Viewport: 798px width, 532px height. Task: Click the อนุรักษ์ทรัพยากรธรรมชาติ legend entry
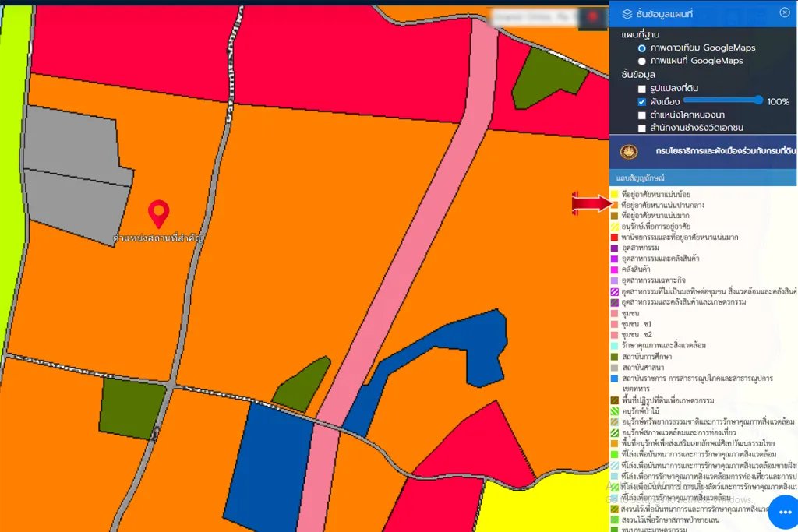click(708, 421)
